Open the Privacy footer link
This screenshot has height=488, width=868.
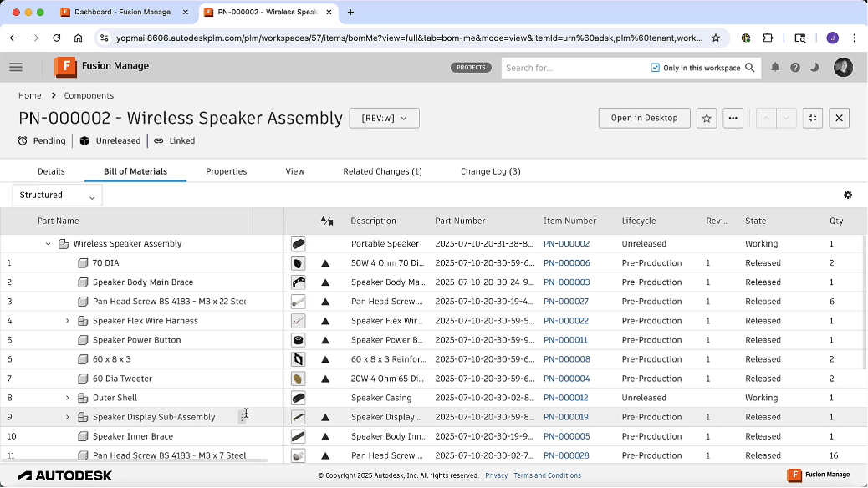(497, 475)
